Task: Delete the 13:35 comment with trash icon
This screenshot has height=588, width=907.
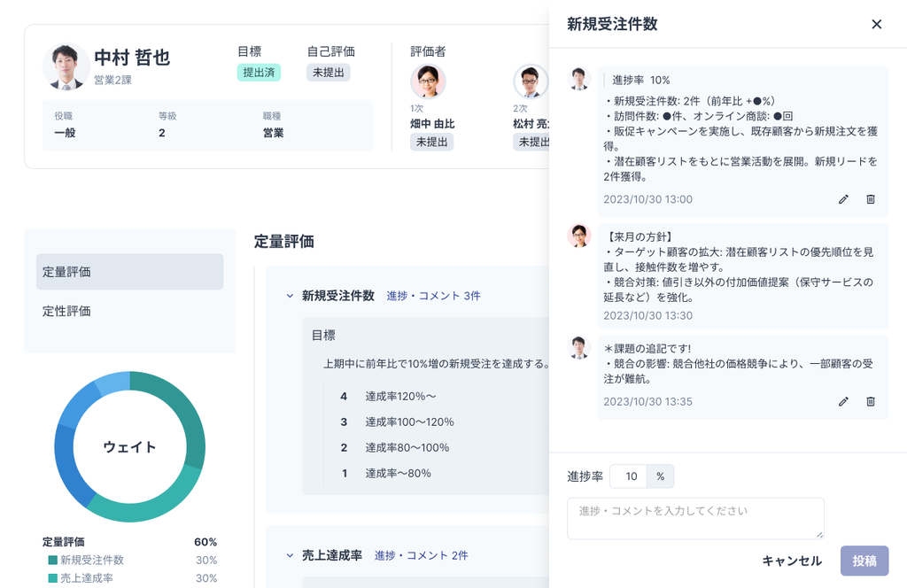Action: (871, 401)
